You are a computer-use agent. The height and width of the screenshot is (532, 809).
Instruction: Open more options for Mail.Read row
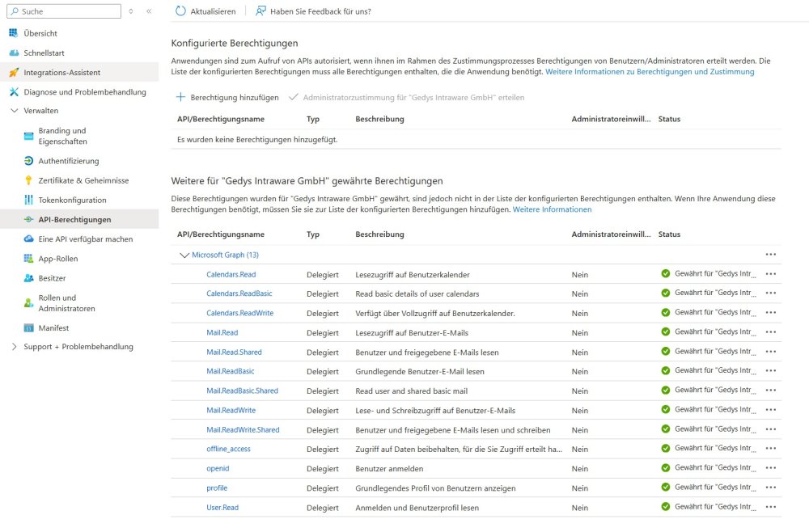770,332
